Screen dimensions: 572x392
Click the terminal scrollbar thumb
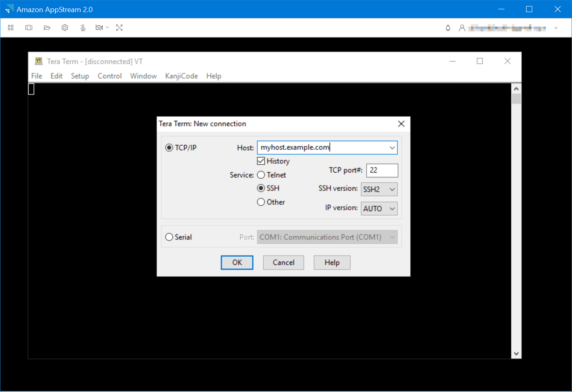[516, 99]
